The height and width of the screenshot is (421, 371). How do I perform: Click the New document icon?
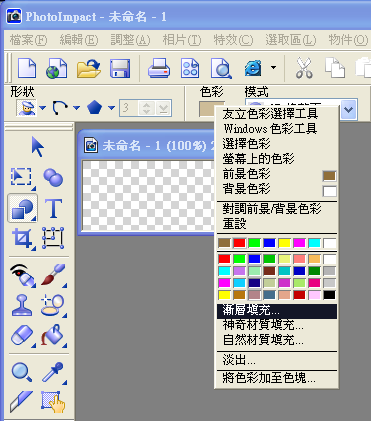point(27,68)
